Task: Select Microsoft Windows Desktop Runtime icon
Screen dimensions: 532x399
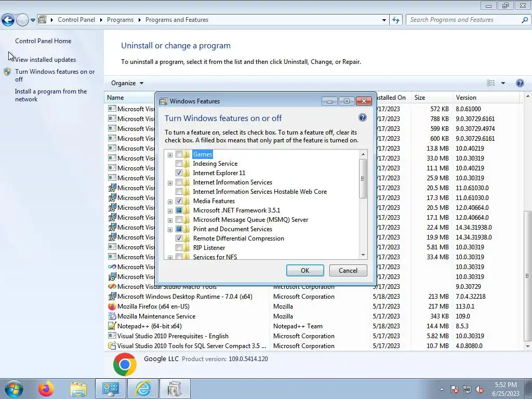Action: (x=112, y=297)
